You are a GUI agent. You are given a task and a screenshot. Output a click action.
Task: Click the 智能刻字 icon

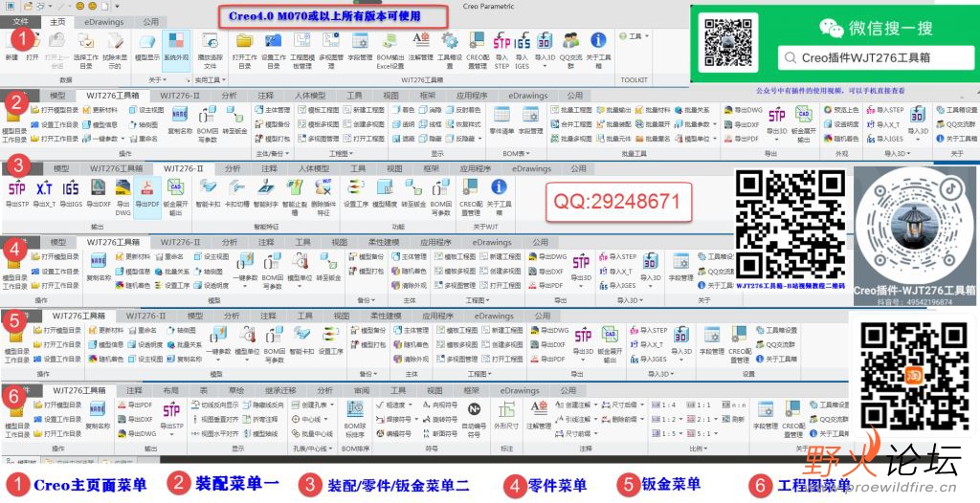click(x=265, y=192)
